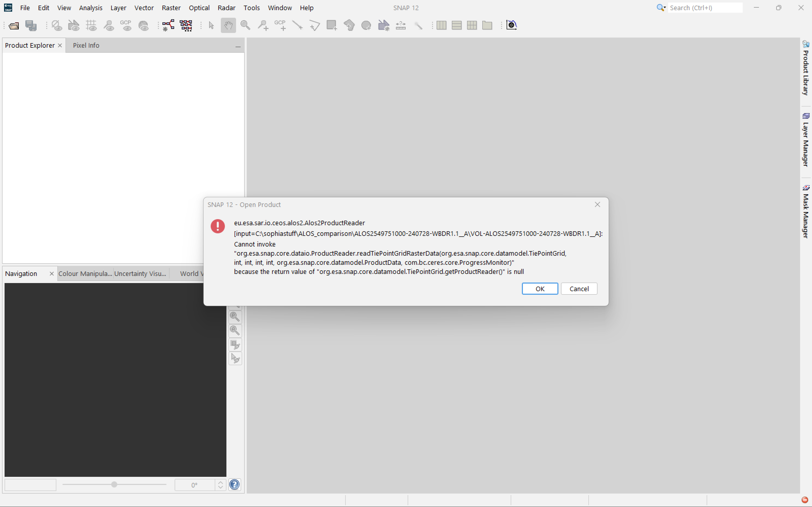Click the navigation zoom slider handle
The height and width of the screenshot is (507, 812).
114,484
